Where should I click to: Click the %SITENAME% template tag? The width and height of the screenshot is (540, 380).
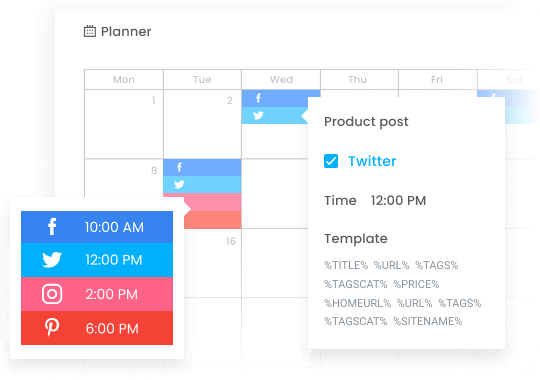[x=428, y=321]
